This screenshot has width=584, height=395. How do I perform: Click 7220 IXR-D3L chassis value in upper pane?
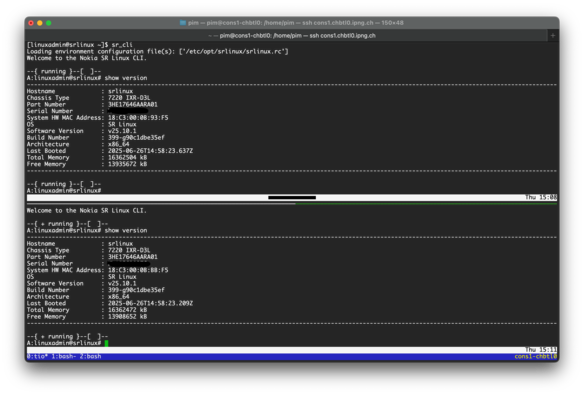tap(129, 98)
